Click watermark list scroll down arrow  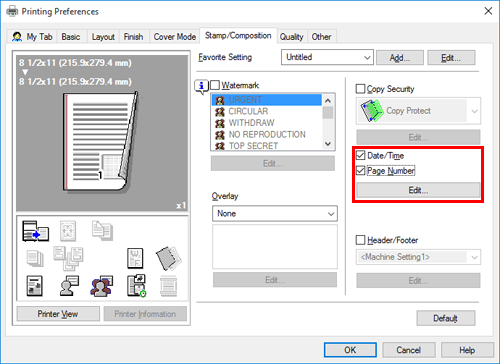coord(328,144)
